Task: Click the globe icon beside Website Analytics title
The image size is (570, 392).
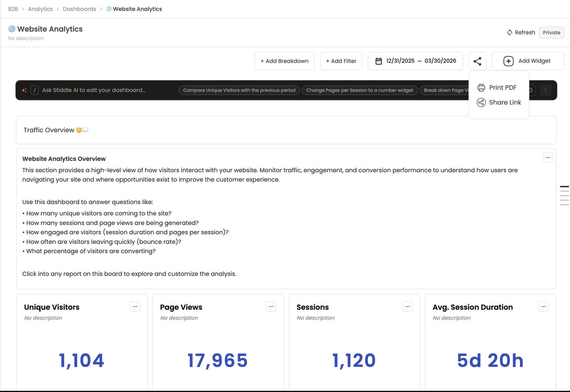Action: pyautogui.click(x=12, y=29)
